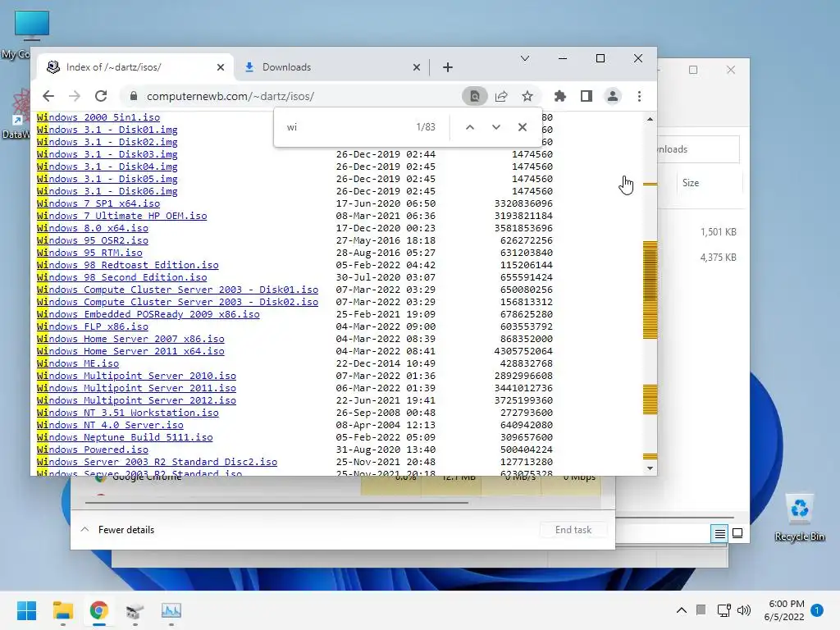Viewport: 840px width, 630px height.
Task: Switch to the Downloads tab
Action: coord(331,67)
